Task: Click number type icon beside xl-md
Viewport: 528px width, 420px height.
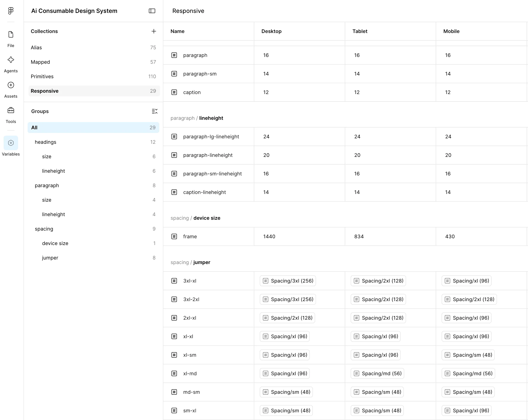Action: click(x=174, y=373)
